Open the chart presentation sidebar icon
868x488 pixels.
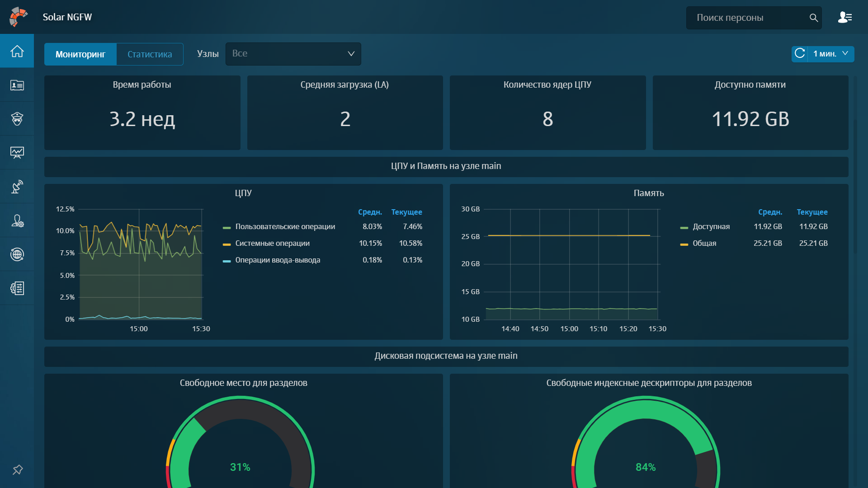(17, 153)
